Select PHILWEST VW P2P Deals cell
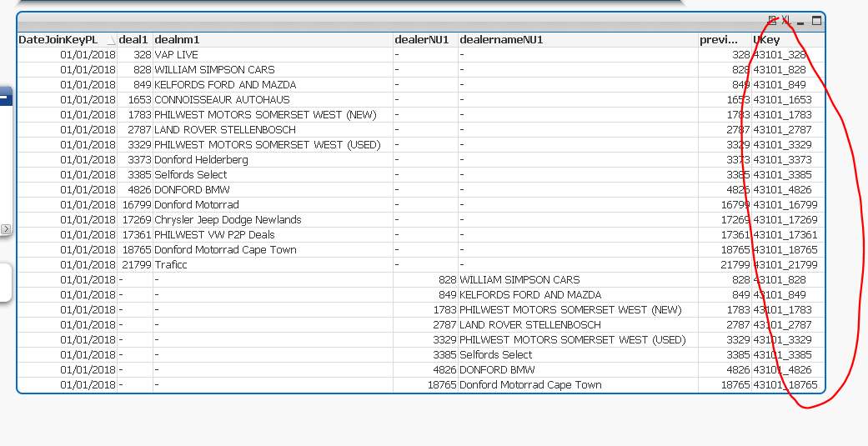This screenshot has width=868, height=446. pyautogui.click(x=214, y=234)
